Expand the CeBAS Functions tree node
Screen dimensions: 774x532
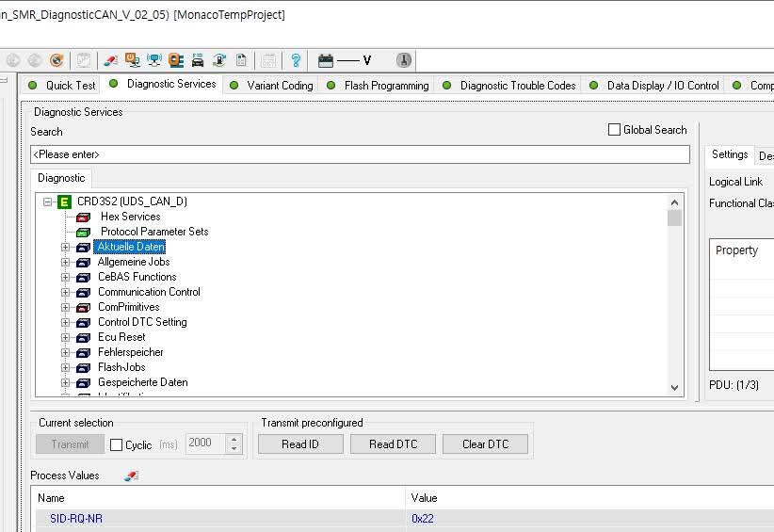pyautogui.click(x=65, y=278)
